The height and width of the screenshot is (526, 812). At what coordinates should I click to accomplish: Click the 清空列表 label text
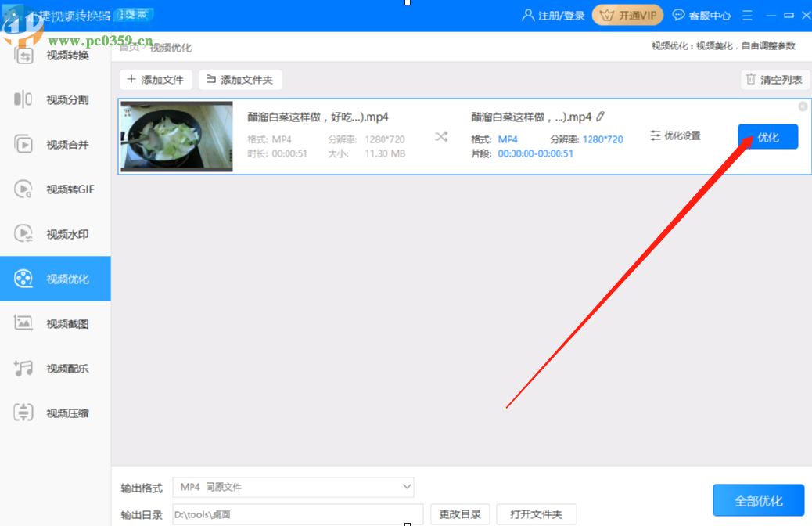pyautogui.click(x=781, y=80)
